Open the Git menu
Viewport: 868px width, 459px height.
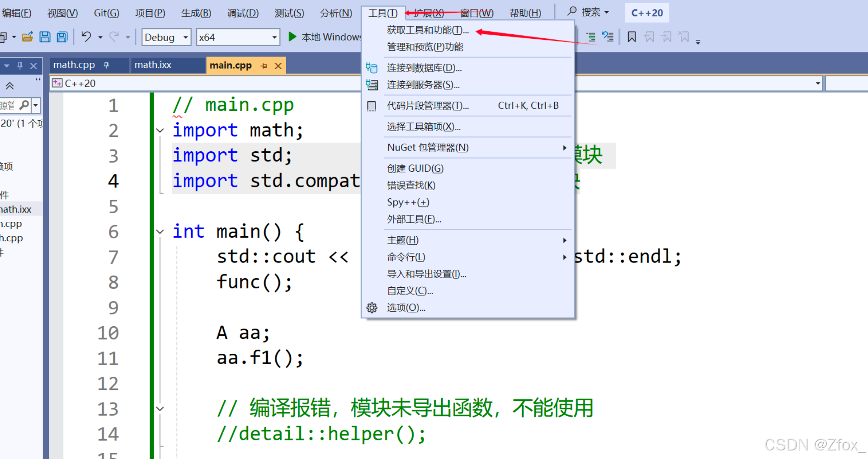click(107, 13)
